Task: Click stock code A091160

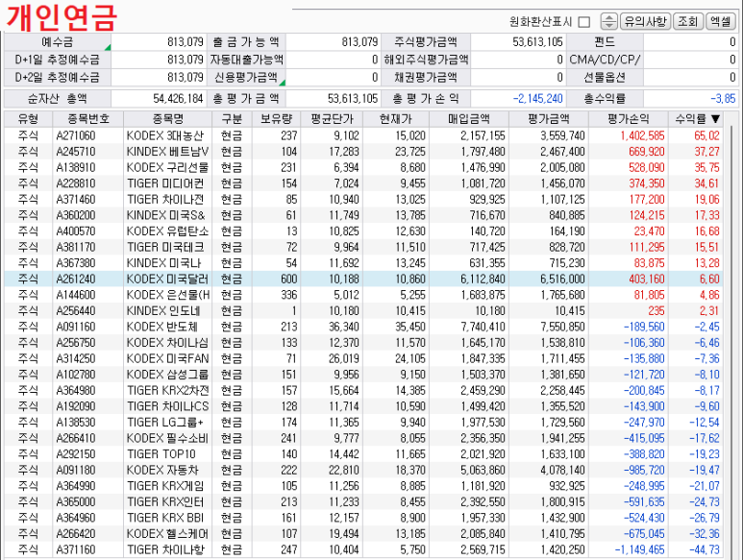Action: tap(76, 328)
